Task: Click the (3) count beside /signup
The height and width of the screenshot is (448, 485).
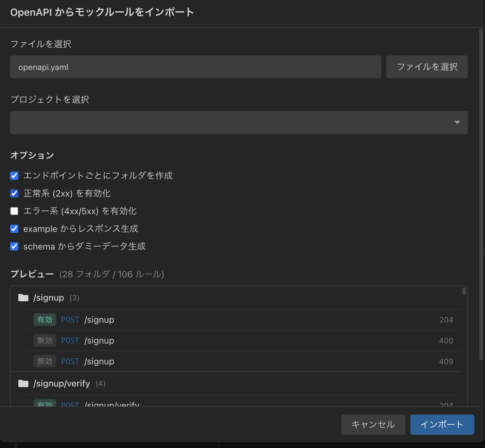Action: pyautogui.click(x=74, y=298)
